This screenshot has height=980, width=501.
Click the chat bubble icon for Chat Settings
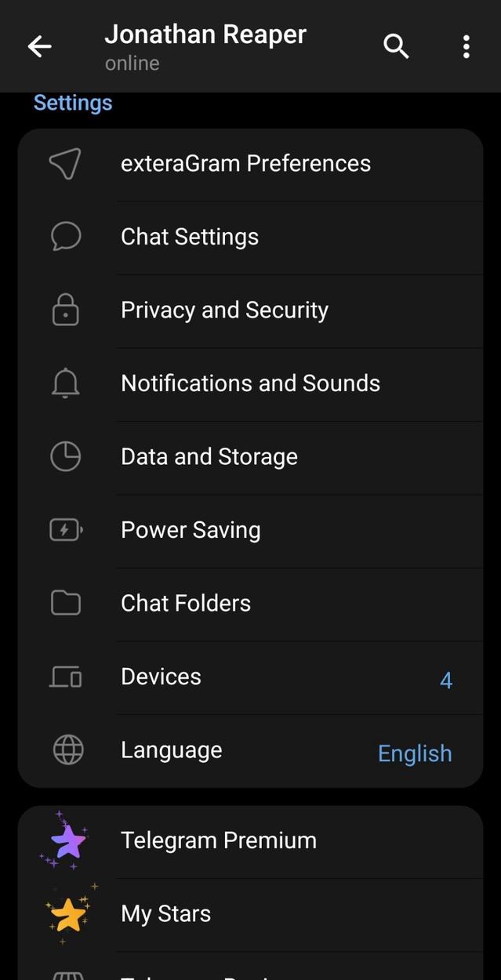pos(66,236)
